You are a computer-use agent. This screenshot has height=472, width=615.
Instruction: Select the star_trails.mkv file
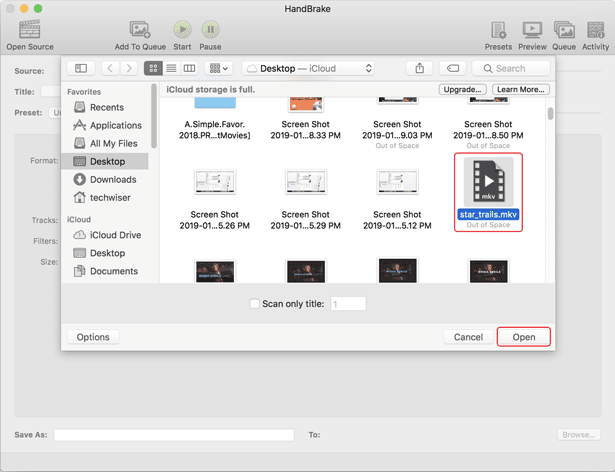pos(488,192)
